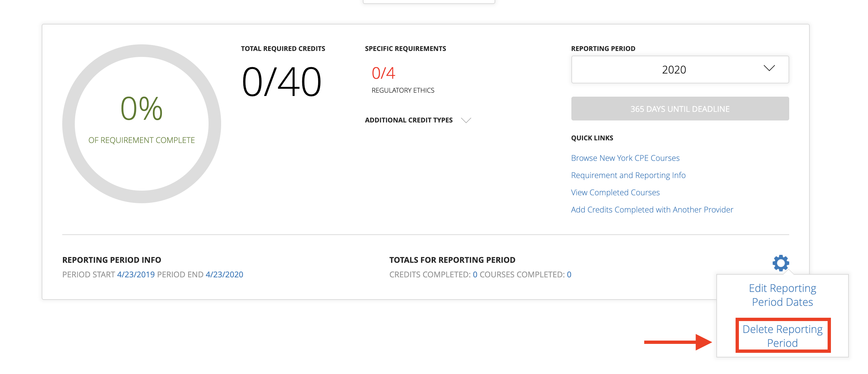Open Browse New York CPE Courses link
This screenshot has height=374, width=868.
point(625,158)
